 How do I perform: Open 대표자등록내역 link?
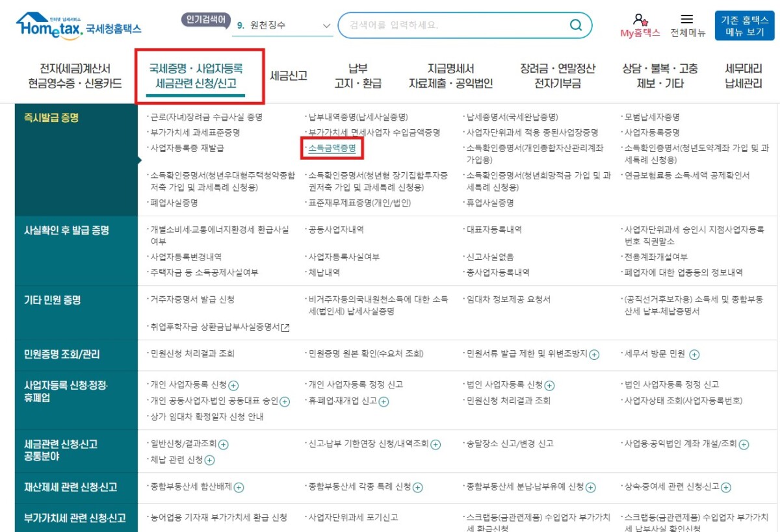point(494,230)
